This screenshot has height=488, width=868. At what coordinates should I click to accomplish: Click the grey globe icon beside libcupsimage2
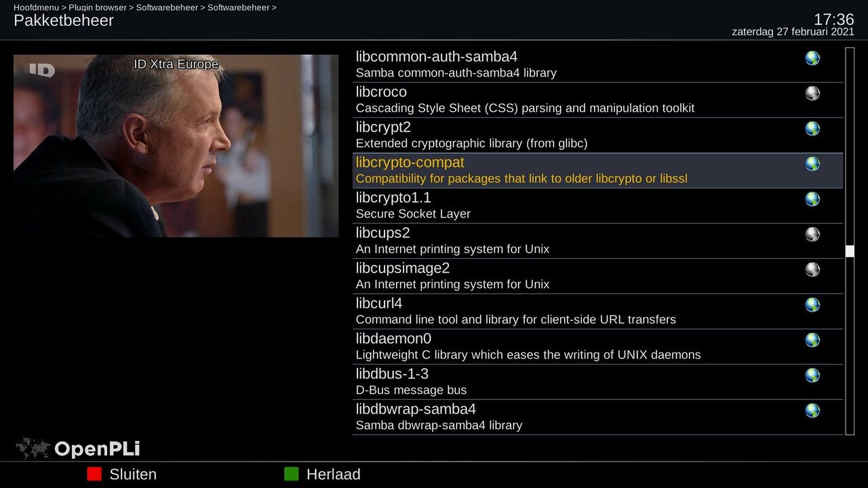[812, 270]
